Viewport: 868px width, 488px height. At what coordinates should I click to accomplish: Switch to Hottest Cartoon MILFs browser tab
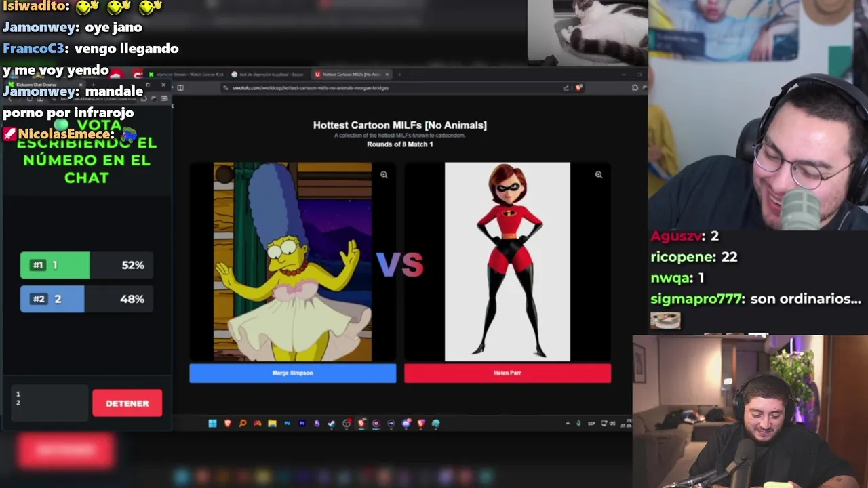pos(350,74)
